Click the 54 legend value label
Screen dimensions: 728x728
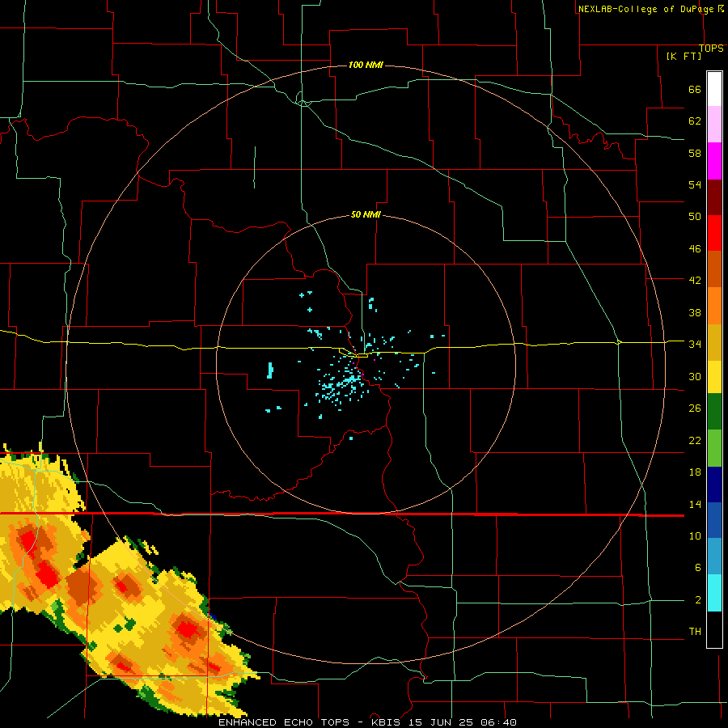(x=695, y=184)
